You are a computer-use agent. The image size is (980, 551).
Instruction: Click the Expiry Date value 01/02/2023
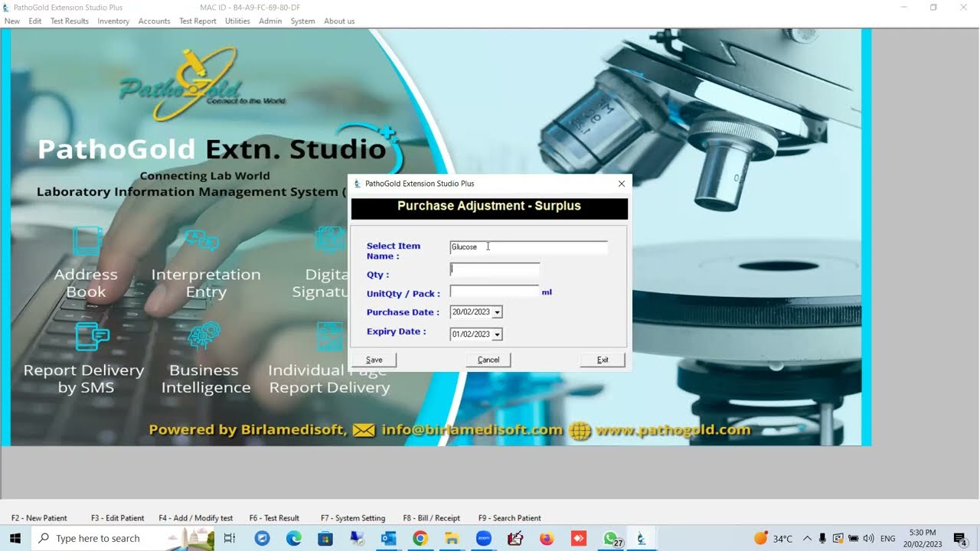pos(471,334)
